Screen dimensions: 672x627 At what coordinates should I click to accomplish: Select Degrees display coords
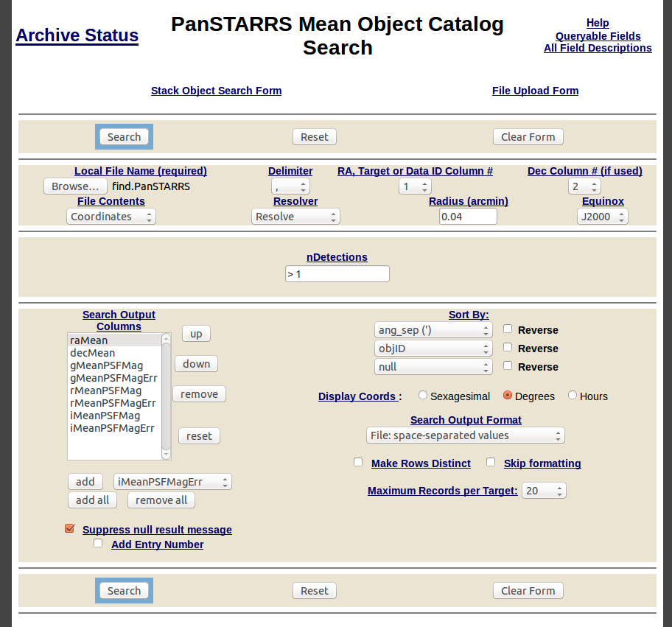[x=508, y=395]
